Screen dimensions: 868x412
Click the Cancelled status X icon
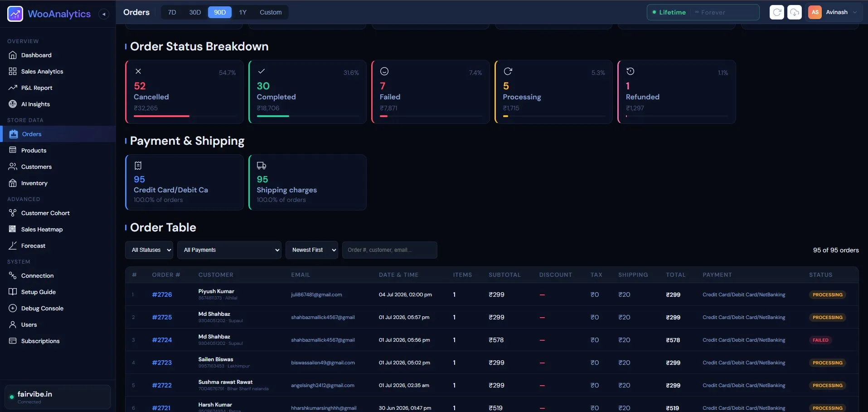coord(138,71)
